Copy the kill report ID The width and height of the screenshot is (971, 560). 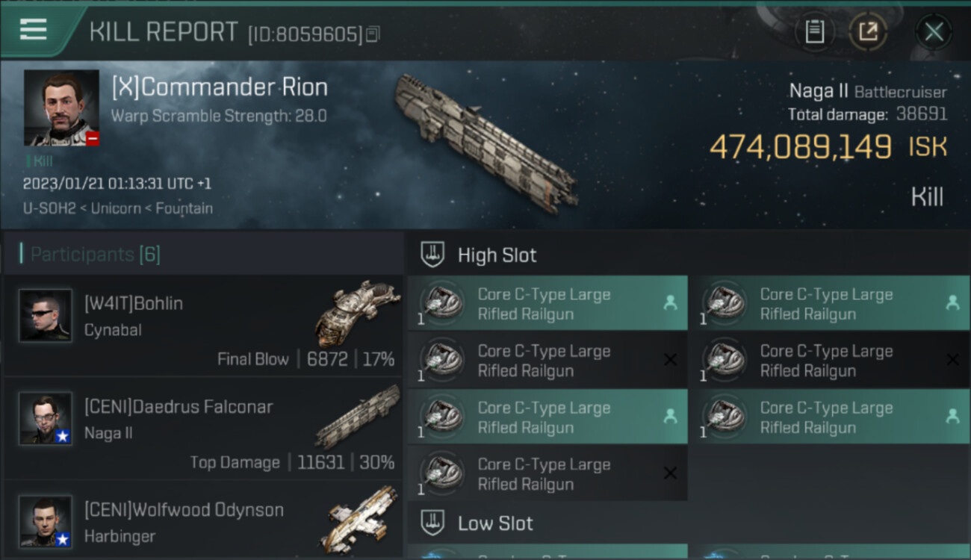(x=373, y=34)
